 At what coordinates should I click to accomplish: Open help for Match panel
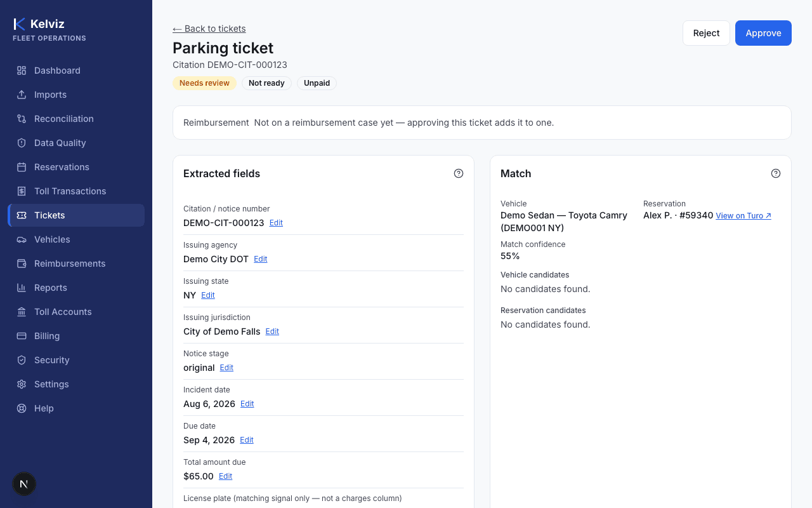776,173
